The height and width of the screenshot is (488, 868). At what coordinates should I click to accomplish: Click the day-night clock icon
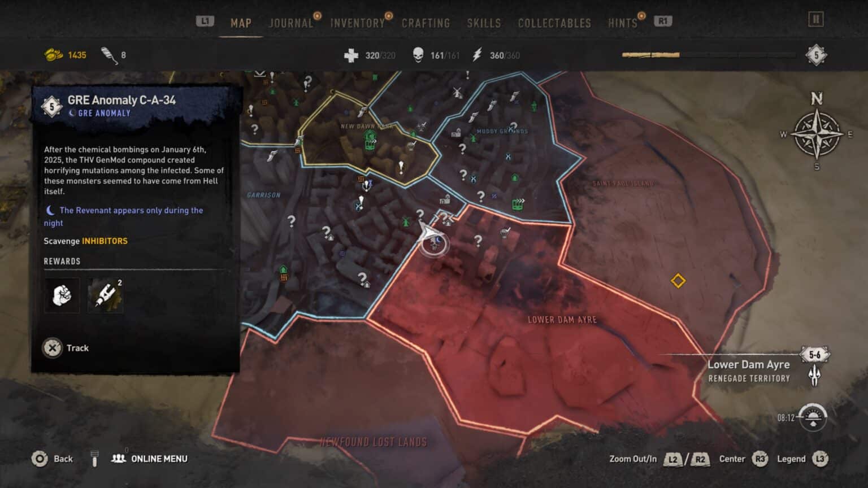click(813, 418)
